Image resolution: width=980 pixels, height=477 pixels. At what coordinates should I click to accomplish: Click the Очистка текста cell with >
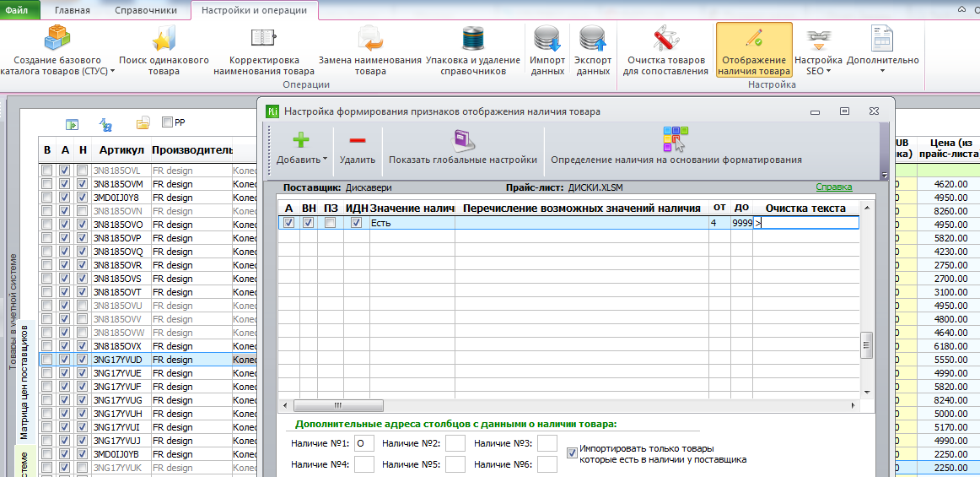(805, 222)
